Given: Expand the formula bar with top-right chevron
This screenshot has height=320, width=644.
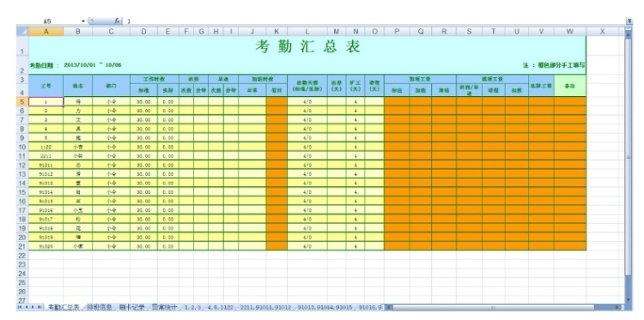Looking at the screenshot, I should (x=629, y=21).
